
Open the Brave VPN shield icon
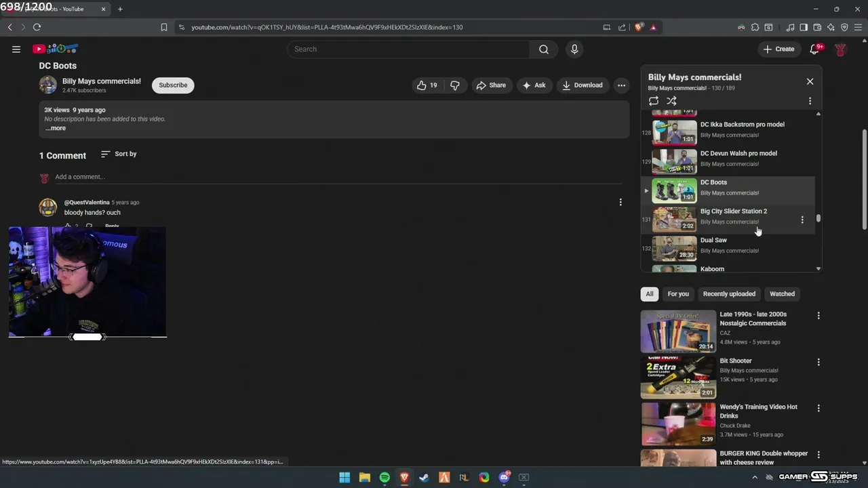(x=844, y=27)
